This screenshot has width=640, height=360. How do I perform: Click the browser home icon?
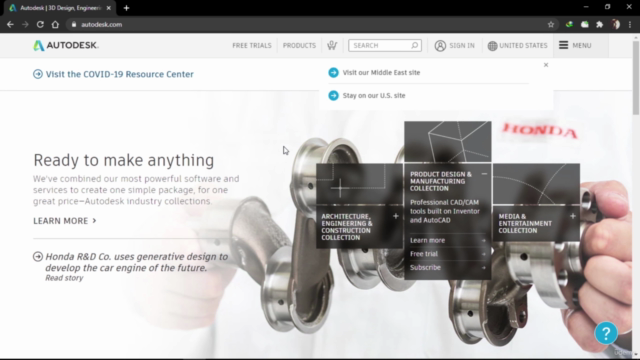pos(55,24)
